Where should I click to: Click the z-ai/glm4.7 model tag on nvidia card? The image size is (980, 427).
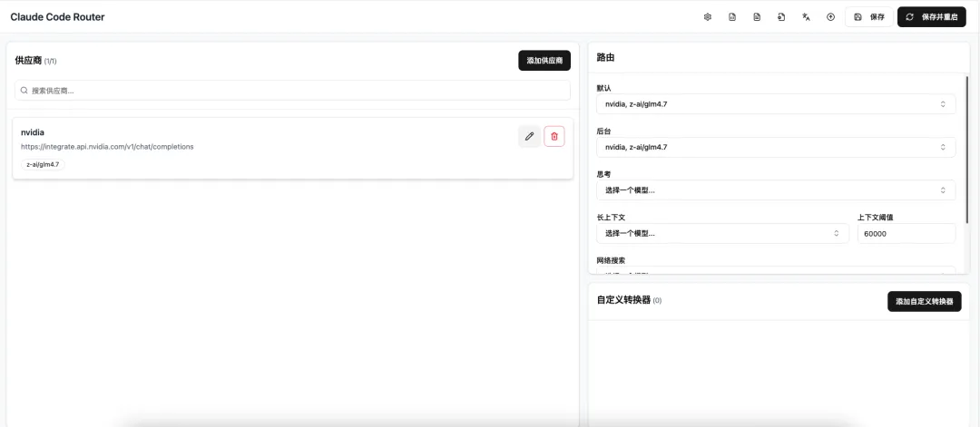43,165
